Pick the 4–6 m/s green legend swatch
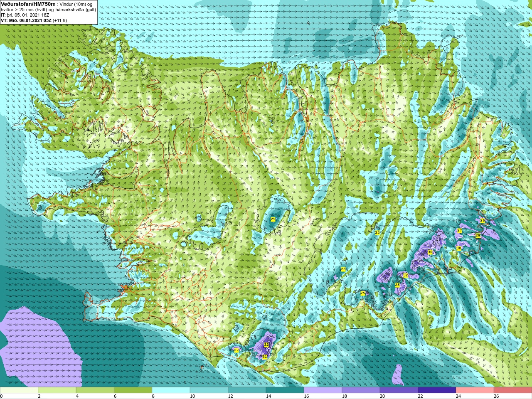Screen dimensions: 532x399 point(95,390)
